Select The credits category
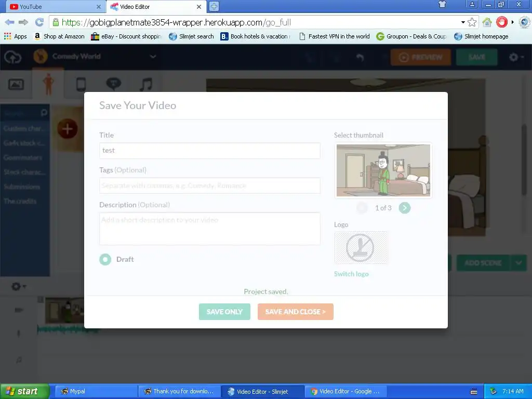Image resolution: width=532 pixels, height=399 pixels. [20, 201]
